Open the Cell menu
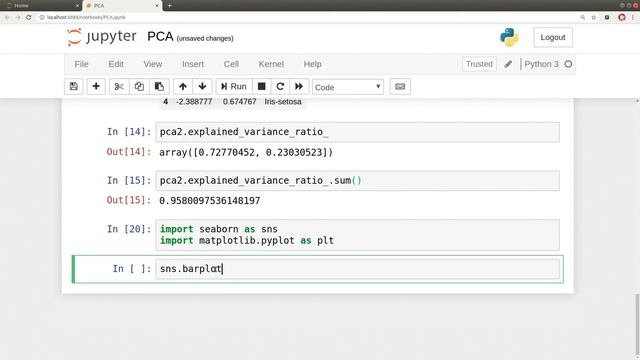This screenshot has width=640, height=360. point(231,64)
